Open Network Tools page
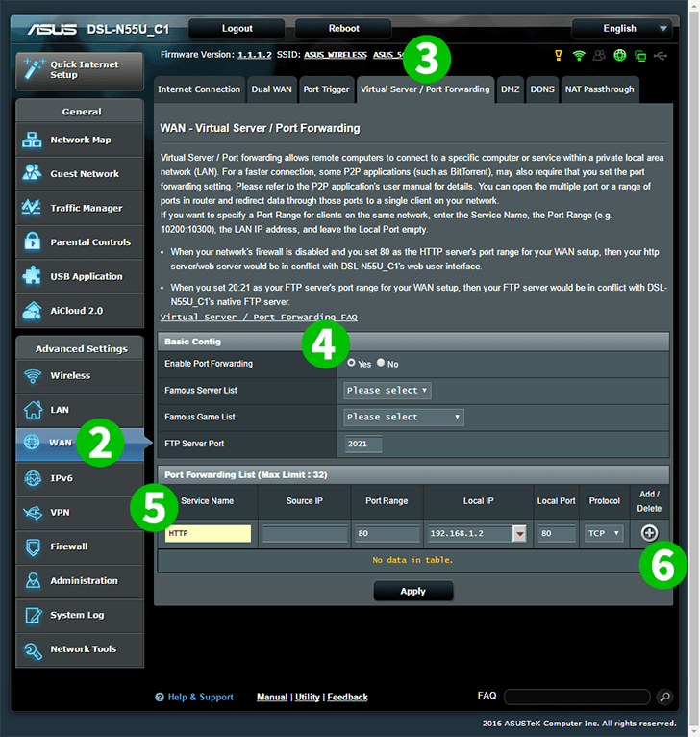The height and width of the screenshot is (737, 700). tap(80, 649)
